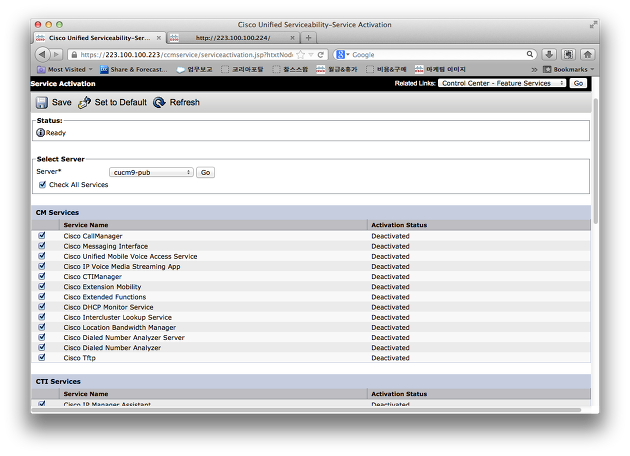Click Go button beside Related Links
630x456 pixels.
tap(578, 83)
